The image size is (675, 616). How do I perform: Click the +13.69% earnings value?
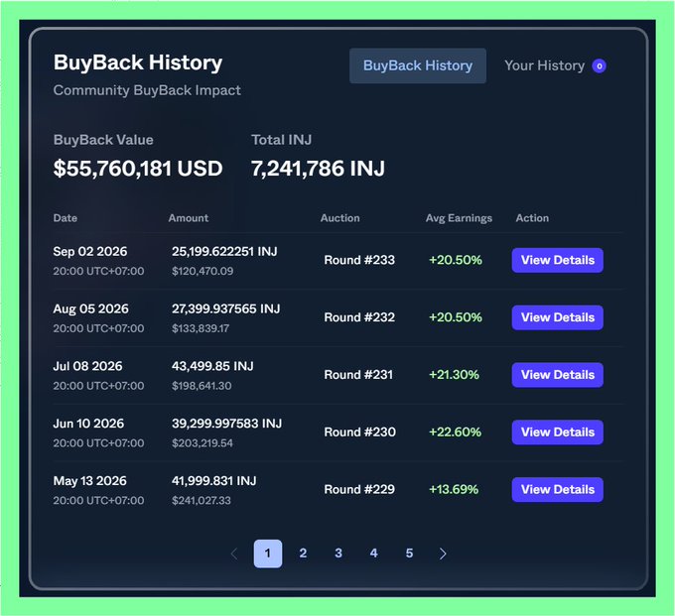(x=454, y=490)
